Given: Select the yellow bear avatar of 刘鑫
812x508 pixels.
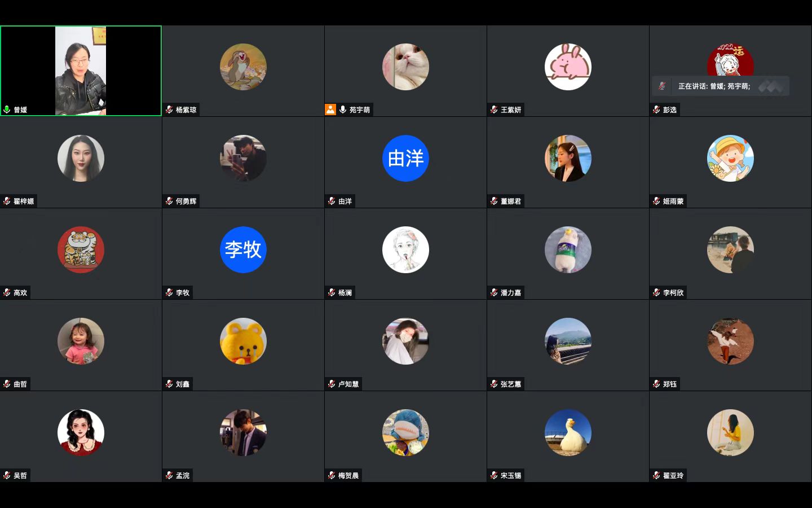Looking at the screenshot, I should coord(243,341).
